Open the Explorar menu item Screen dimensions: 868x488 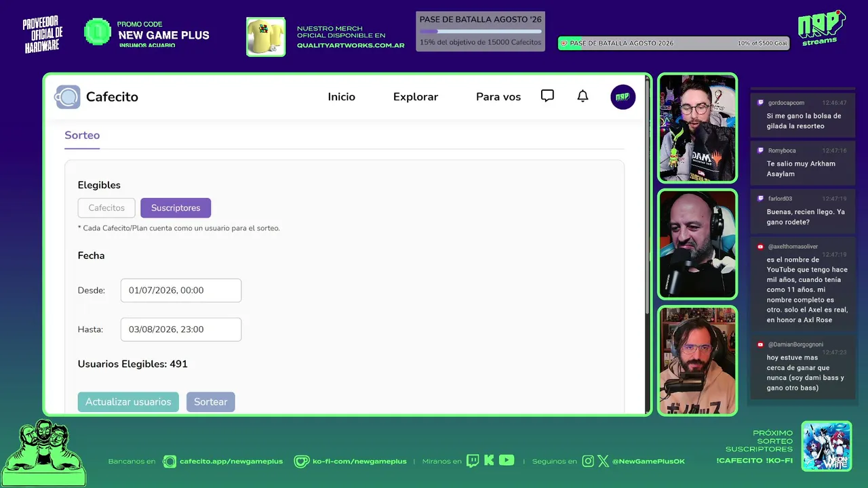pyautogui.click(x=416, y=97)
